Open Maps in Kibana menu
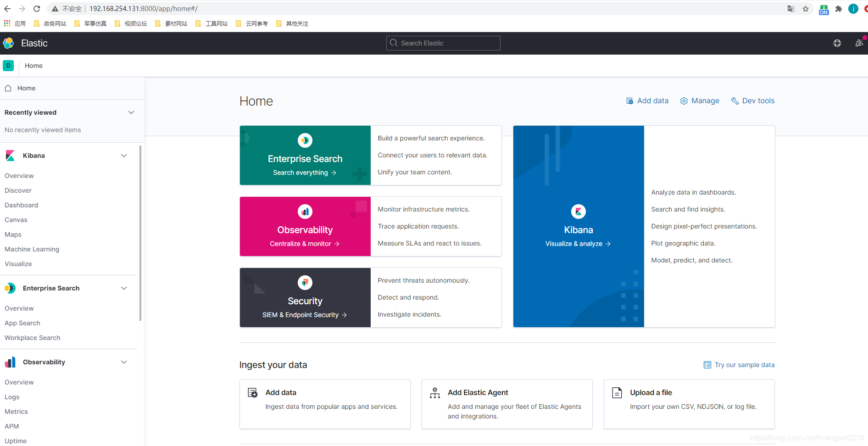 click(13, 234)
